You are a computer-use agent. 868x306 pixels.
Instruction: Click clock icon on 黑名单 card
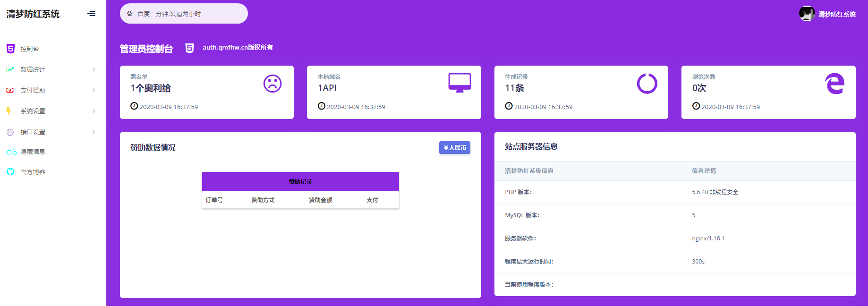pyautogui.click(x=134, y=106)
